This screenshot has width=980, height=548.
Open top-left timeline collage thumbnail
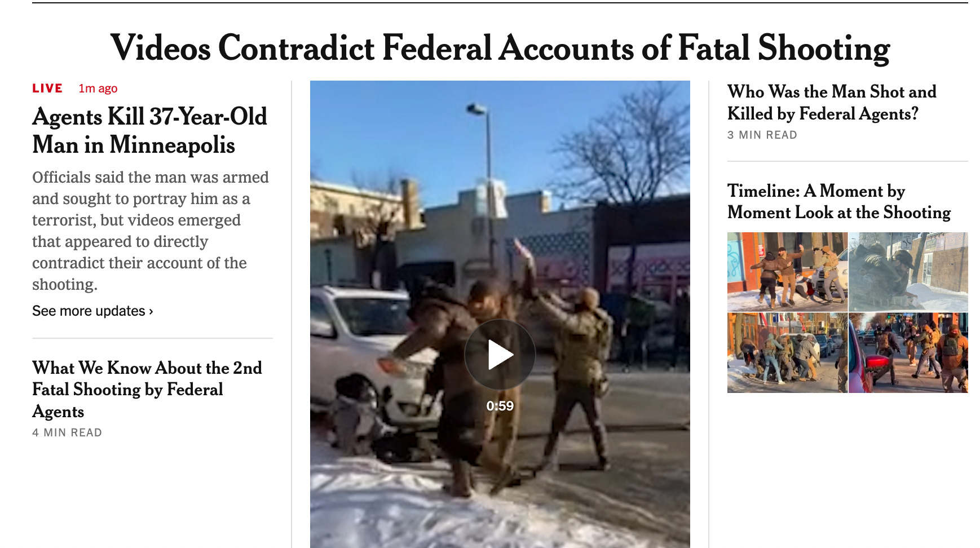pyautogui.click(x=787, y=272)
